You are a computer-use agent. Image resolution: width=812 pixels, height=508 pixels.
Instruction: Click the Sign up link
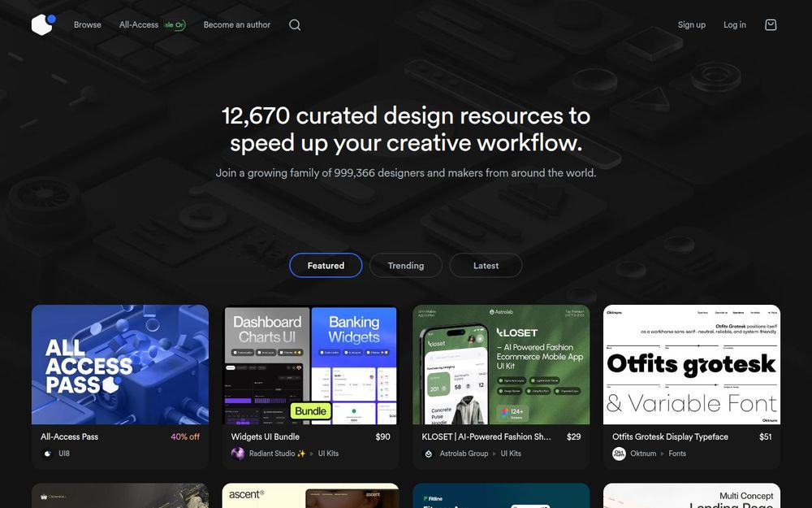691,25
